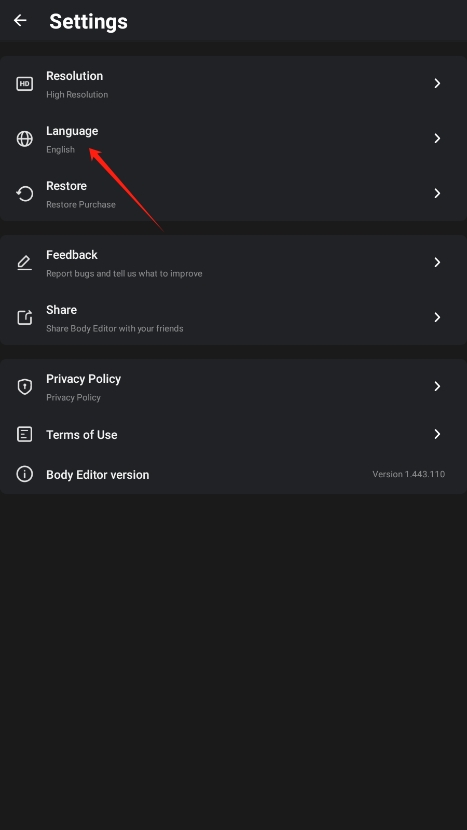This screenshot has height=830, width=467.
Task: Select Restore Purchase text
Action: [80, 204]
